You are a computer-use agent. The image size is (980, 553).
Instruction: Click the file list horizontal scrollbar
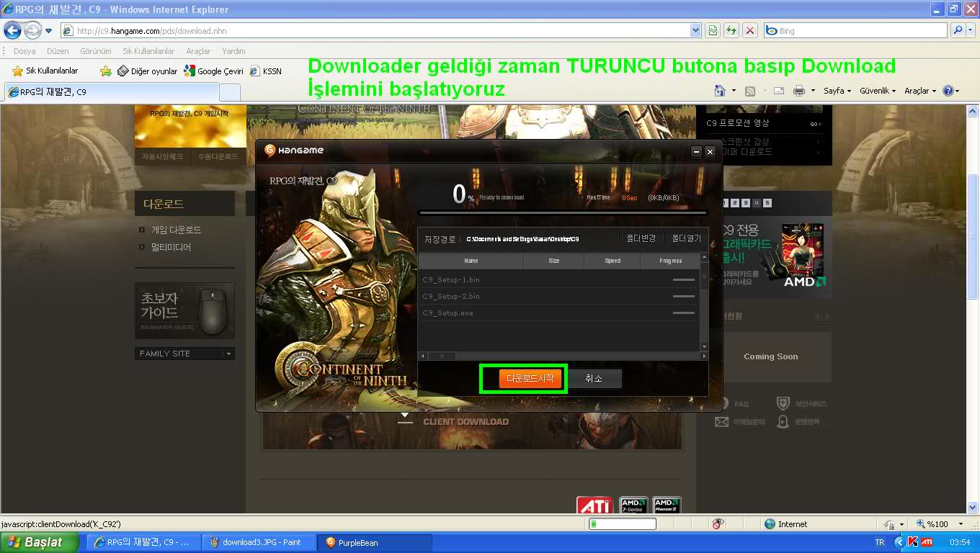coord(563,356)
